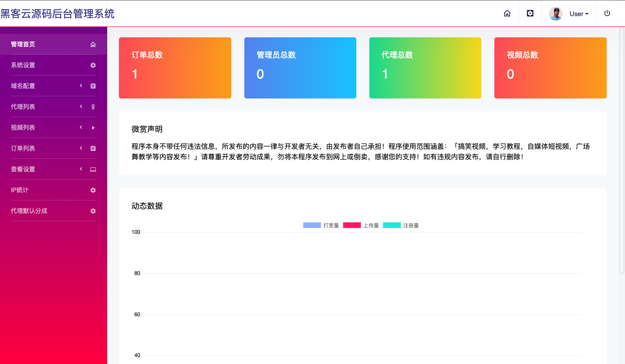Click the person icon beside 代理列表

93,107
